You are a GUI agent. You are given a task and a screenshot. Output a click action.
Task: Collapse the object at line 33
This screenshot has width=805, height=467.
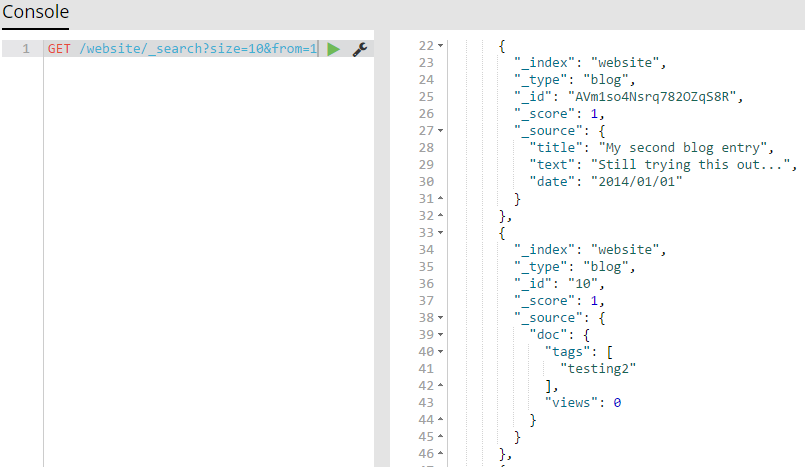click(x=440, y=232)
